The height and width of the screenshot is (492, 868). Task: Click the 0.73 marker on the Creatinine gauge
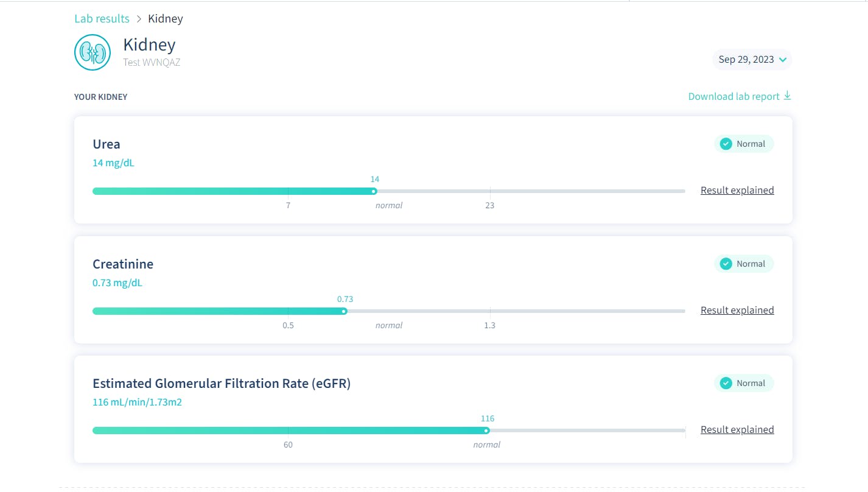pyautogui.click(x=344, y=311)
